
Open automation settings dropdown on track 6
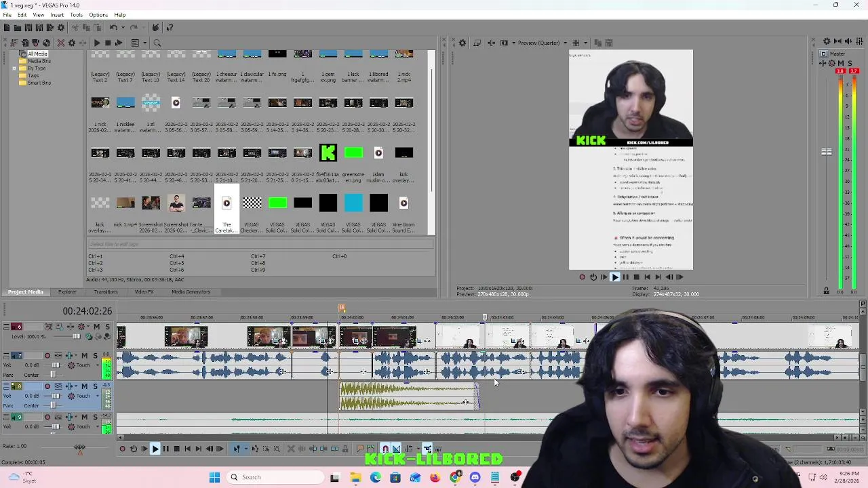(88, 327)
